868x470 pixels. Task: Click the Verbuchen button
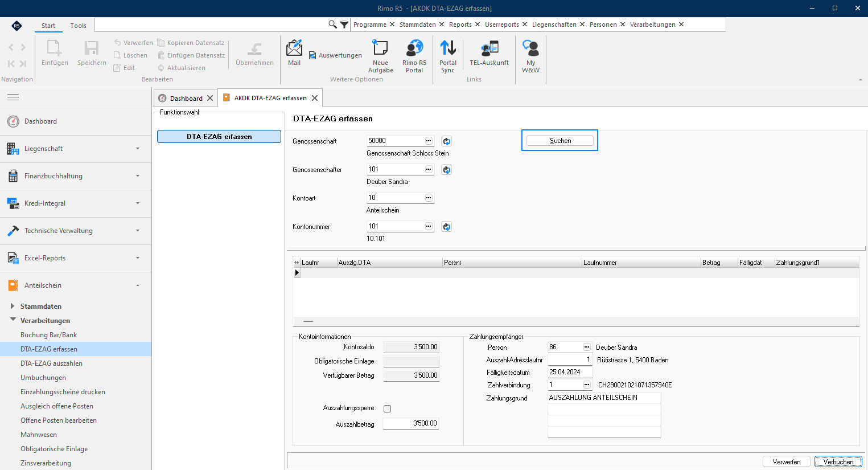(838, 462)
